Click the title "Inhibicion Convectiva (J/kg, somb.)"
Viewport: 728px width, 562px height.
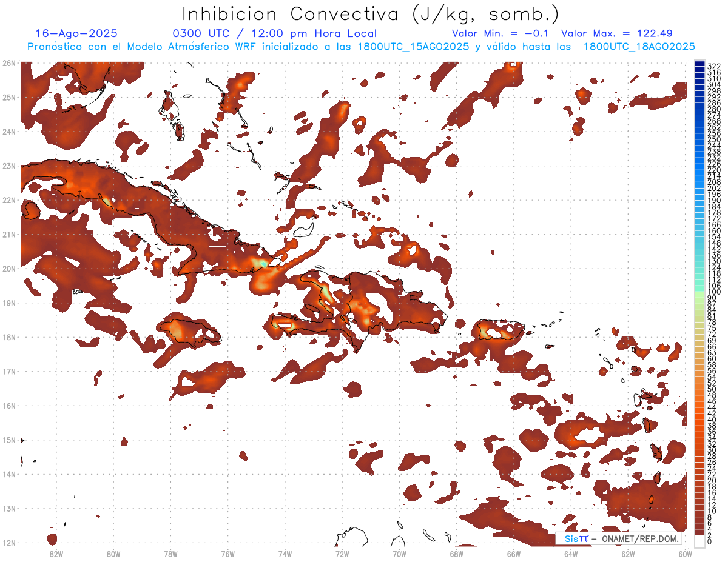tap(371, 15)
